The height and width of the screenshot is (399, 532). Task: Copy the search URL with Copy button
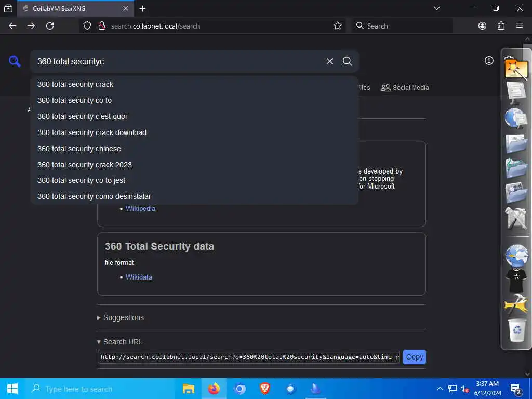click(414, 357)
